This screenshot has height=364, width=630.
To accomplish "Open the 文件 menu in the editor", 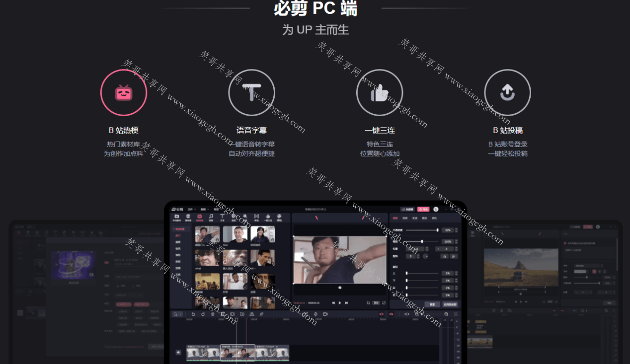I will (x=191, y=210).
